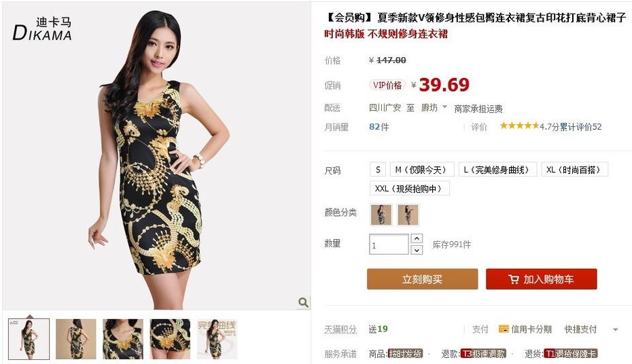Click the five-star rating icons

pyautogui.click(x=519, y=126)
